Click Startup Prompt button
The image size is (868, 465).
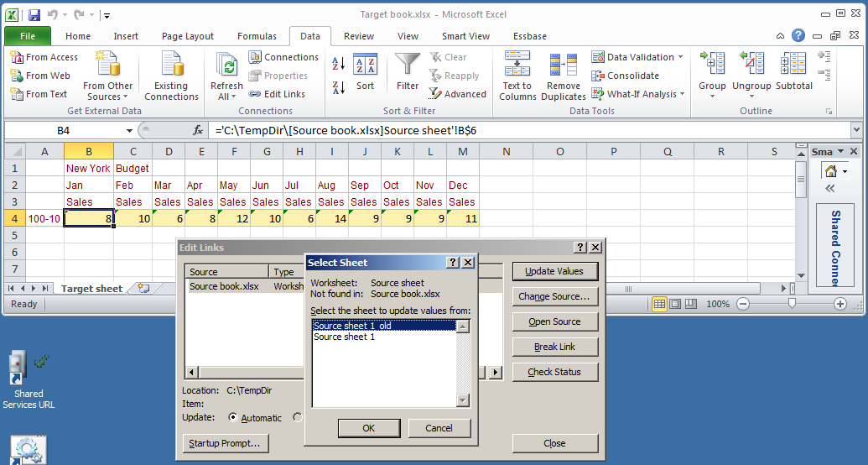(225, 443)
